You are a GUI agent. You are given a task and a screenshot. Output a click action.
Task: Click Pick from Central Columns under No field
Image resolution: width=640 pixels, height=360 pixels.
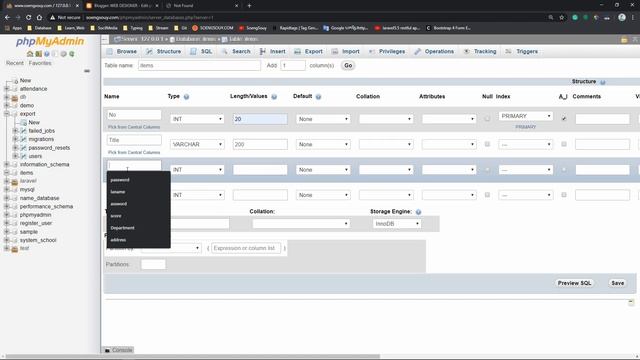click(134, 127)
